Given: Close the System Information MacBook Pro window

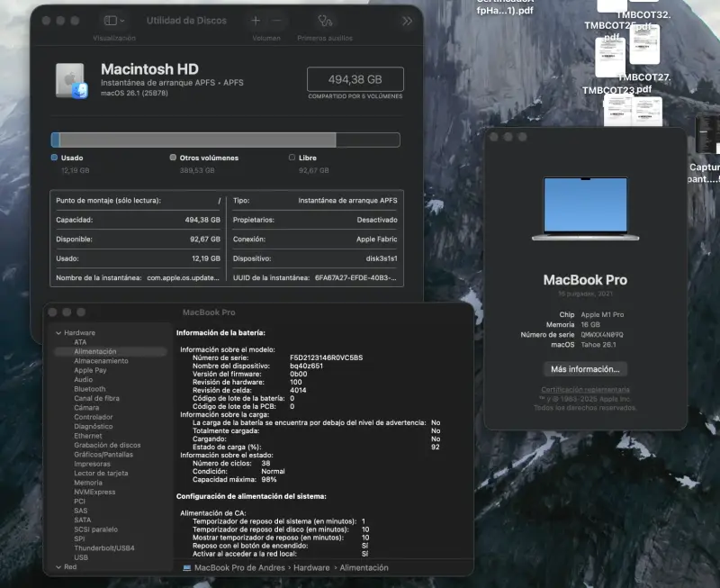Looking at the screenshot, I should click(x=52, y=312).
